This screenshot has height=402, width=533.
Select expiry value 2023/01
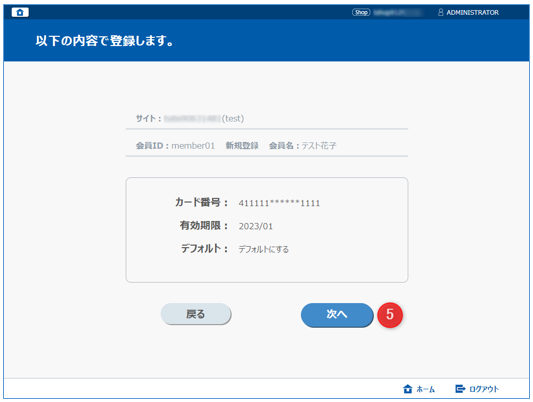click(256, 226)
